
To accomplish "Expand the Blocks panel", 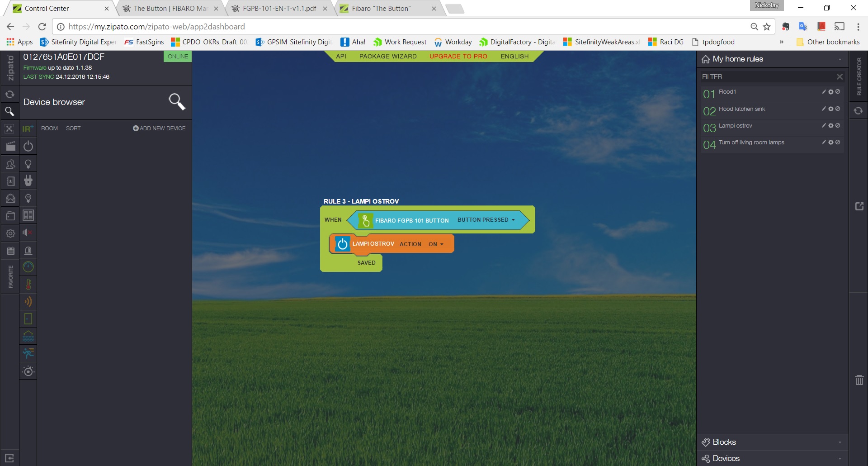I will [772, 442].
